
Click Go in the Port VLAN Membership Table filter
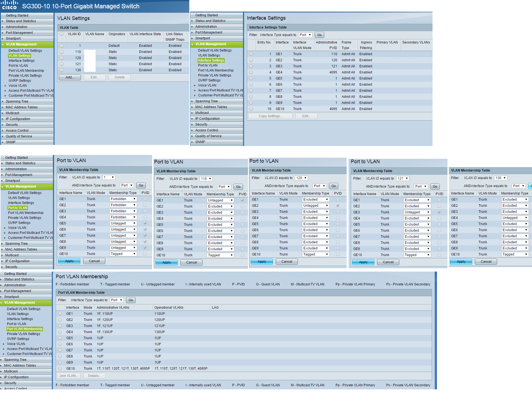tap(131, 300)
